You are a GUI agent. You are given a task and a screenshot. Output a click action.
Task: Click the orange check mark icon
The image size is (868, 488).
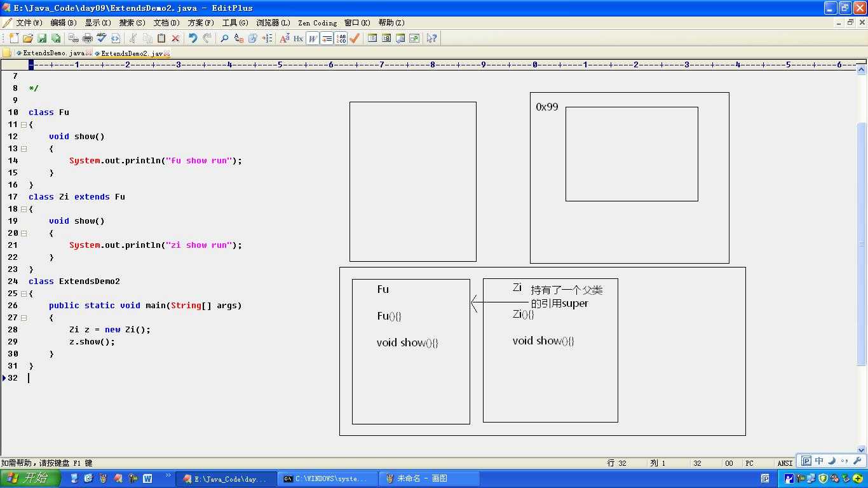coord(355,38)
